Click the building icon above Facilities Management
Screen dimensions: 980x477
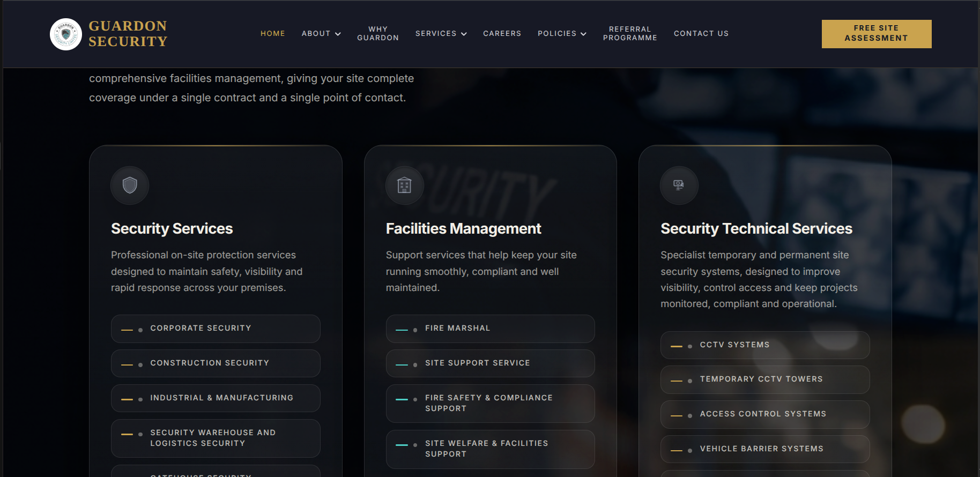pos(404,185)
